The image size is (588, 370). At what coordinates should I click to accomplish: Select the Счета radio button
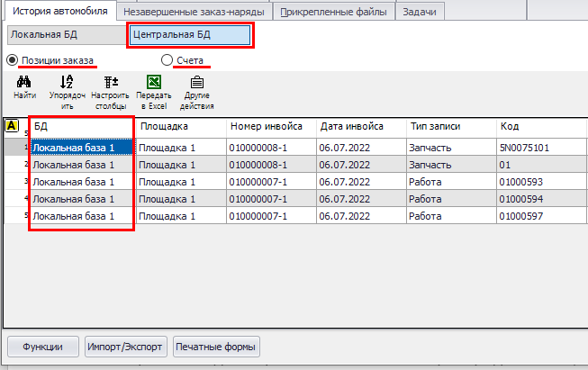(167, 60)
